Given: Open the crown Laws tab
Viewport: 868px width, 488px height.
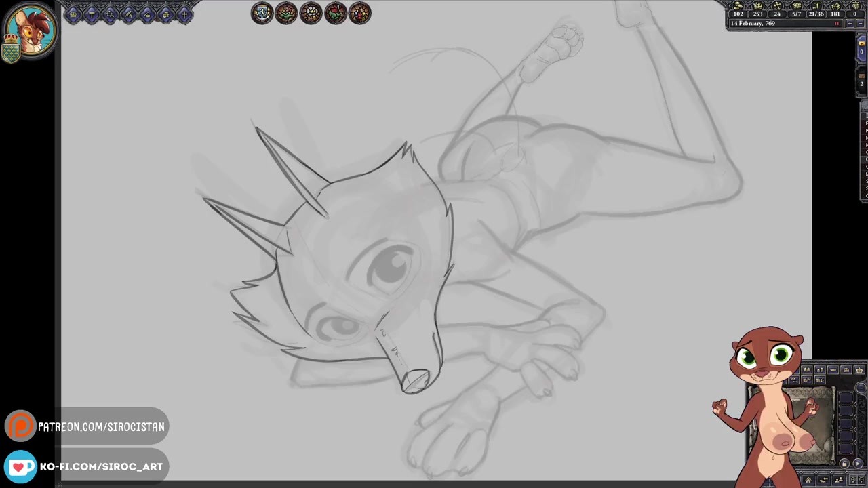Looking at the screenshot, I should coord(73,14).
